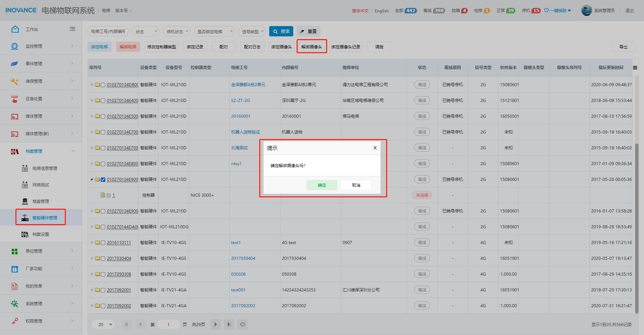This screenshot has height=335, width=644.
Task: Click the 电梯工号/内部编号 search input field
Action: (x=108, y=32)
